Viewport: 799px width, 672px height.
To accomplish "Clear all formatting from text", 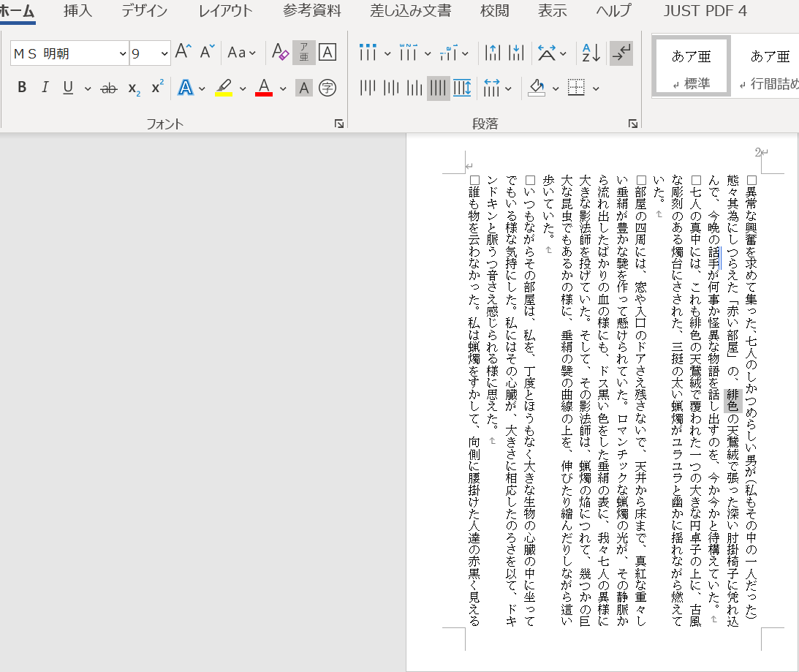I will (x=279, y=51).
